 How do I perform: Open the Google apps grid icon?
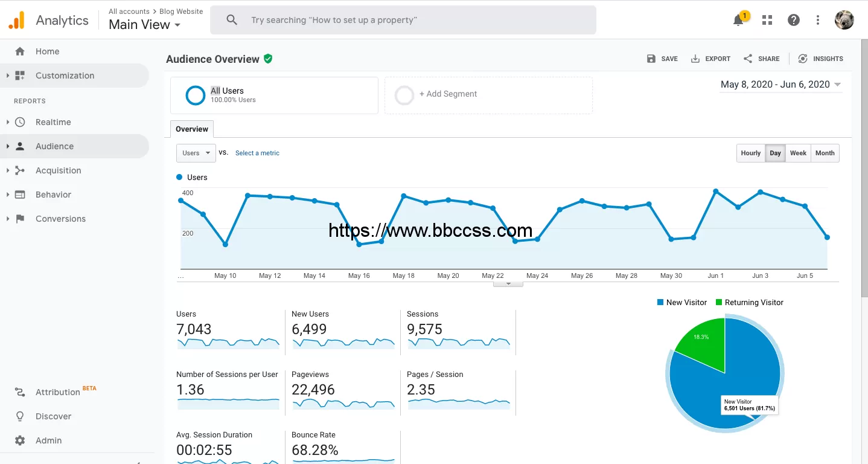(767, 20)
